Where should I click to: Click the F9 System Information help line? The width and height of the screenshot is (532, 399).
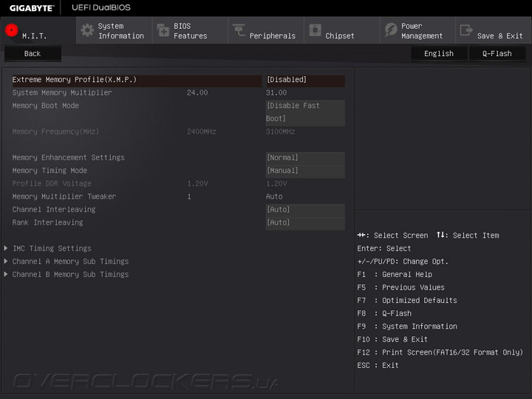(407, 327)
